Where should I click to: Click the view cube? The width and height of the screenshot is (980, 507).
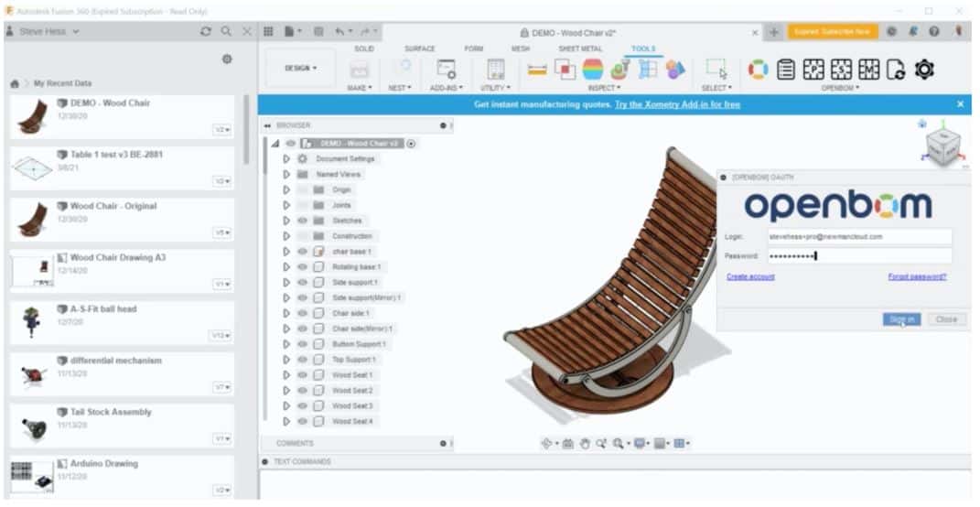coord(942,147)
